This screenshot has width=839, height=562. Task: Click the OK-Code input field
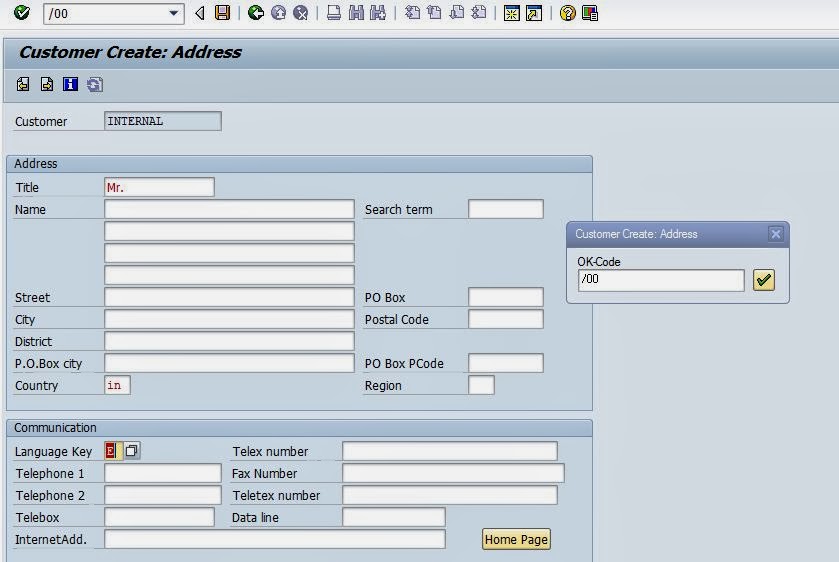(x=660, y=281)
